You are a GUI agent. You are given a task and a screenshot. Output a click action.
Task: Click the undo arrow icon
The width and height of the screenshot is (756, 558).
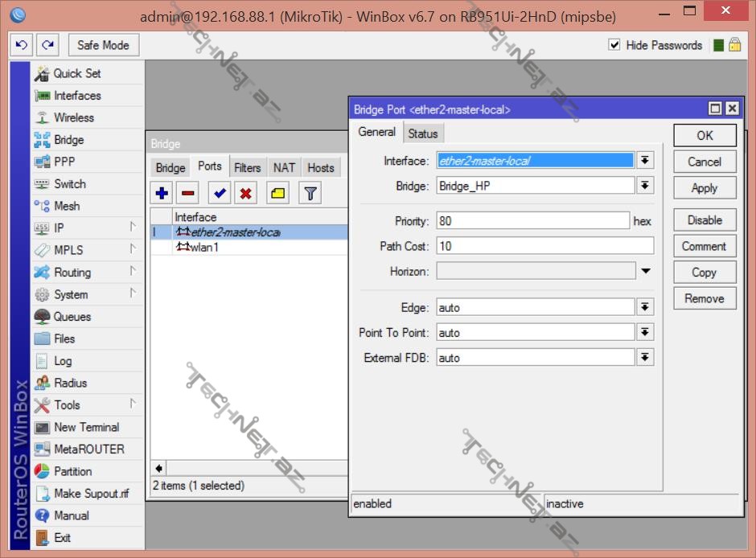coord(22,45)
